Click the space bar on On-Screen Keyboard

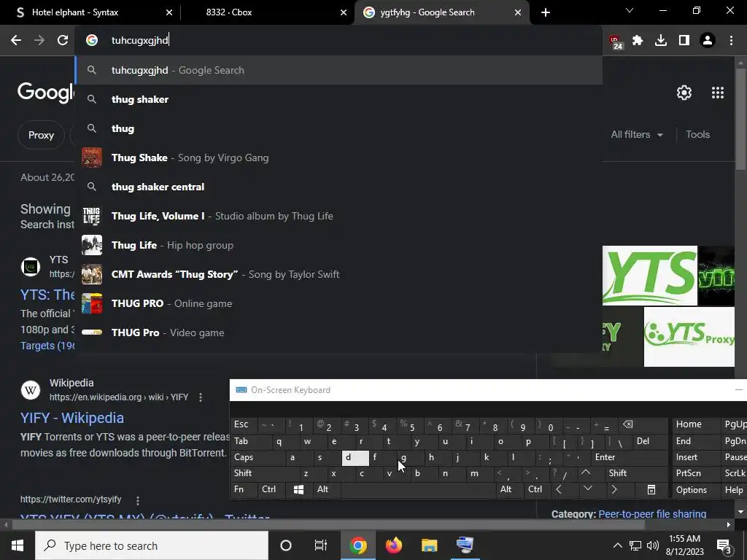[418, 489]
